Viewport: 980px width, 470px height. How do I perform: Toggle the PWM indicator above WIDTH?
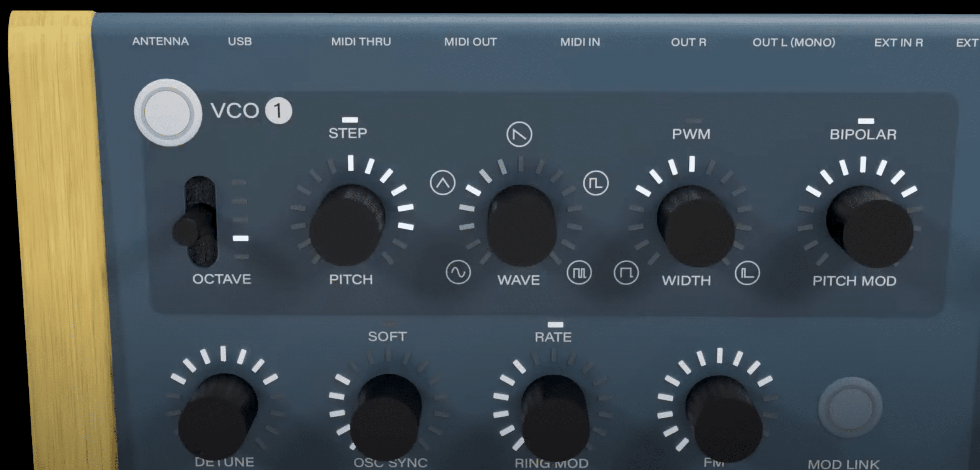point(693,121)
